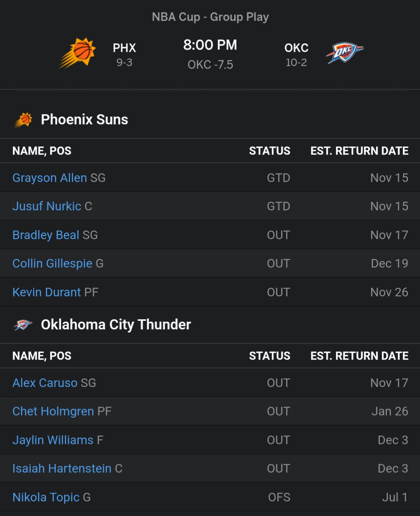Click the Phoenix Suns logo in matchup header
Screen dimensions: 420x516
point(78,53)
